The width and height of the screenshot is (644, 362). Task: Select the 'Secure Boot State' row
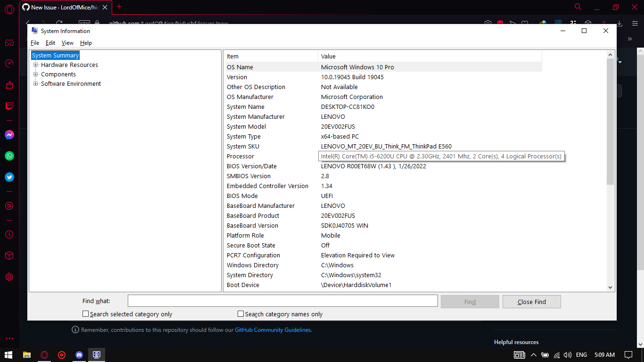[x=384, y=246]
